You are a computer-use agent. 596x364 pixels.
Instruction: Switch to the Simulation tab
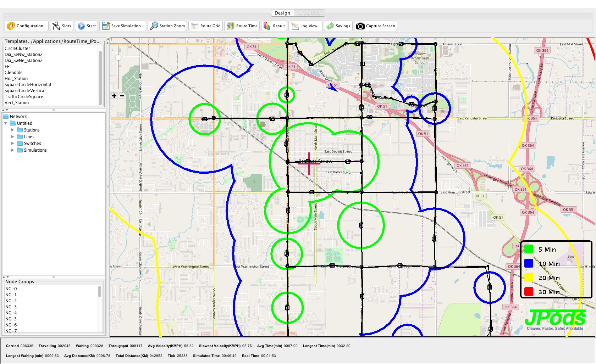click(x=310, y=13)
